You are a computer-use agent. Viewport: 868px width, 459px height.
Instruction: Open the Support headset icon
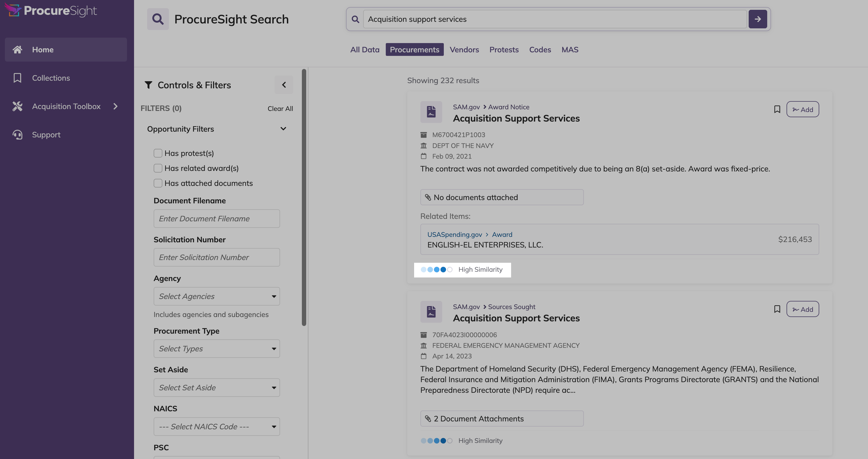point(17,134)
